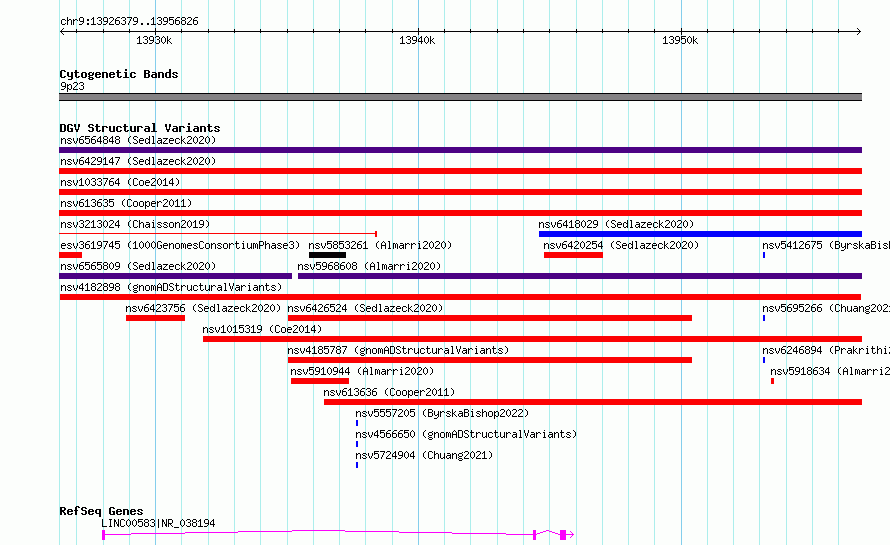Click nsv4182898 (gnomADStructuralVariants) label
The image size is (890, 545).
[171, 287]
